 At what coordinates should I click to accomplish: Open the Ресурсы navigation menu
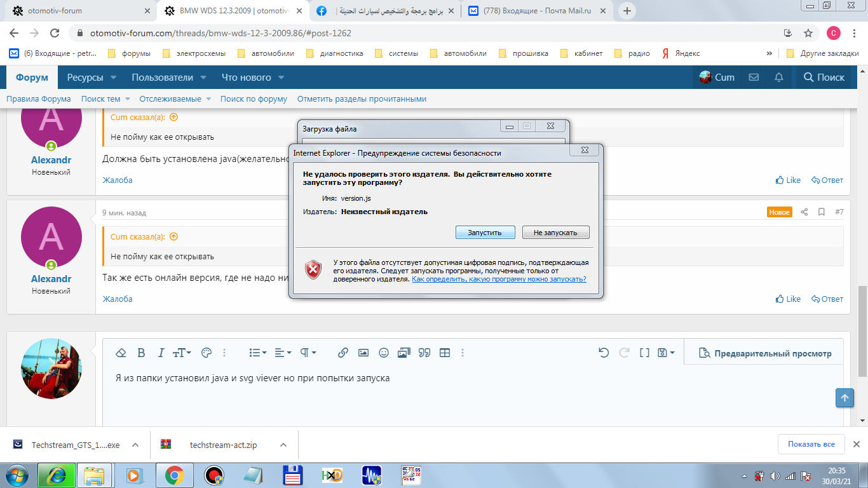coord(92,78)
